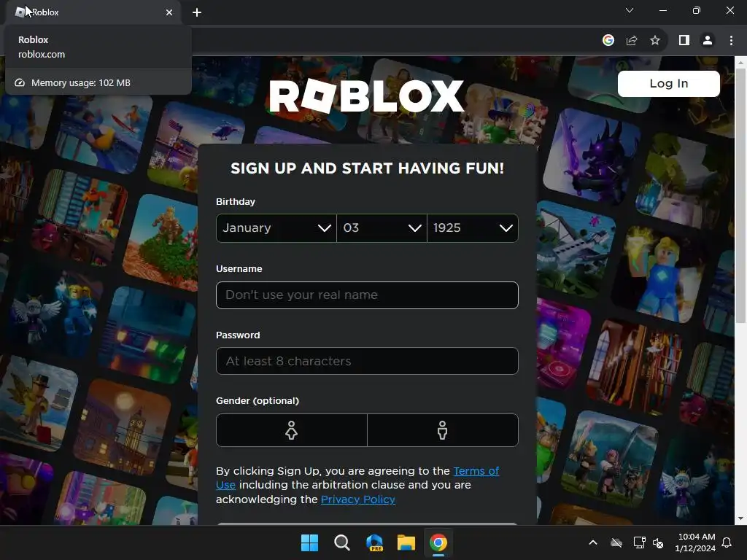The width and height of the screenshot is (747, 560).
Task: Open the Privacy Policy link
Action: point(357,499)
